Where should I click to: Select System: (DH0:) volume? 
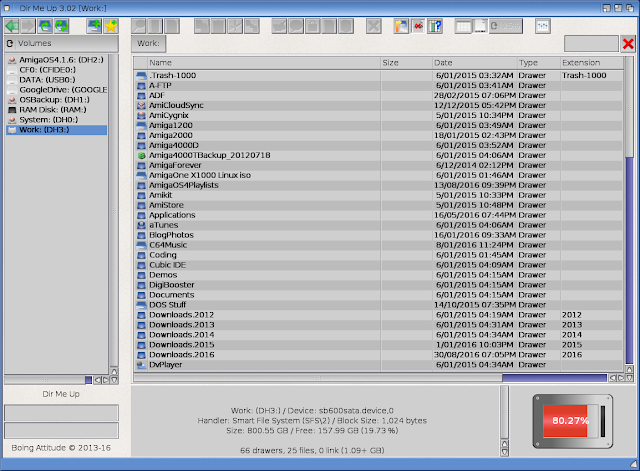point(57,120)
